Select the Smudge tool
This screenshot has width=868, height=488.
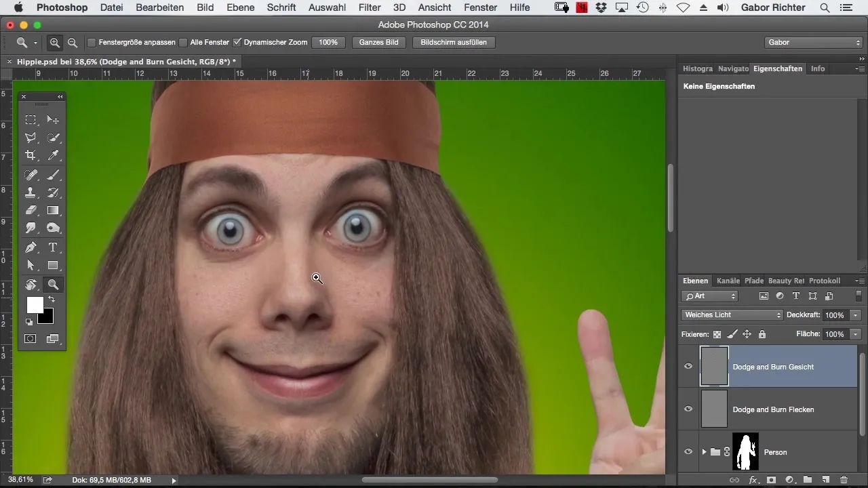coord(31,228)
